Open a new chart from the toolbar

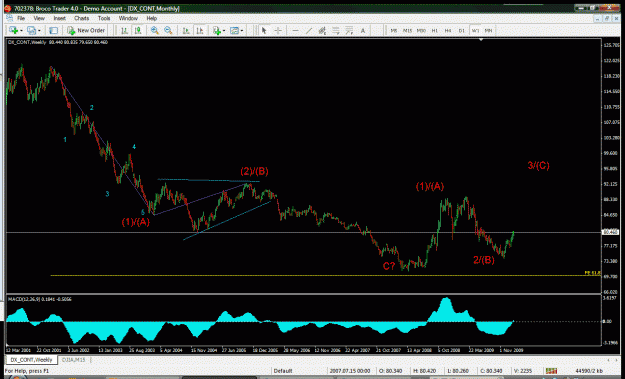tap(13, 30)
